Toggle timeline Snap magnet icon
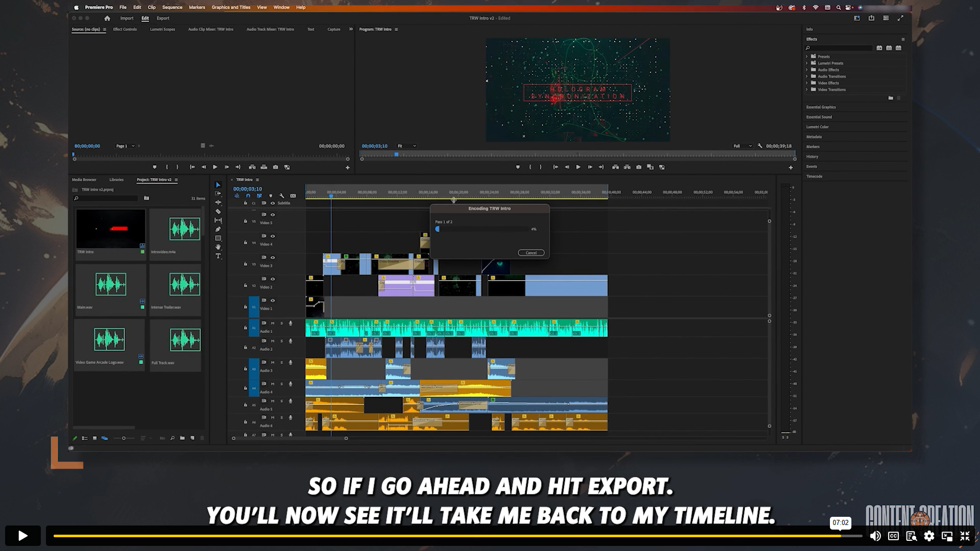Image resolution: width=980 pixels, height=551 pixels. (248, 196)
